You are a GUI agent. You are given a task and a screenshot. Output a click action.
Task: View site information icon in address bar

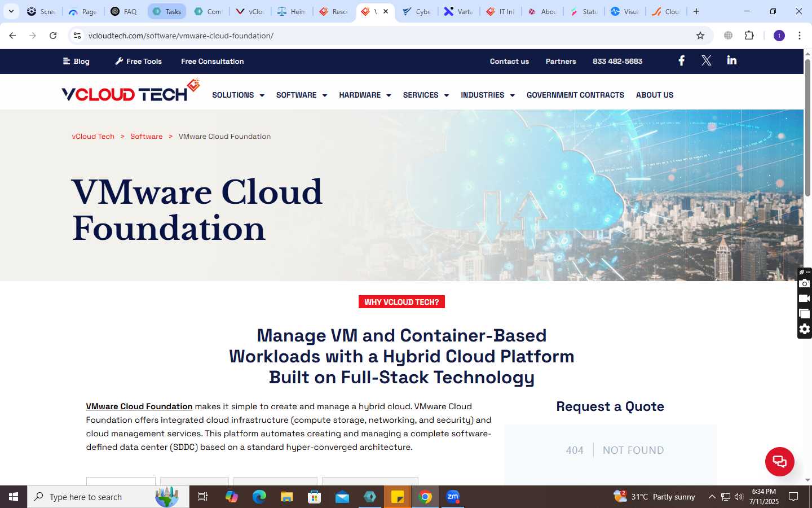tap(77, 36)
